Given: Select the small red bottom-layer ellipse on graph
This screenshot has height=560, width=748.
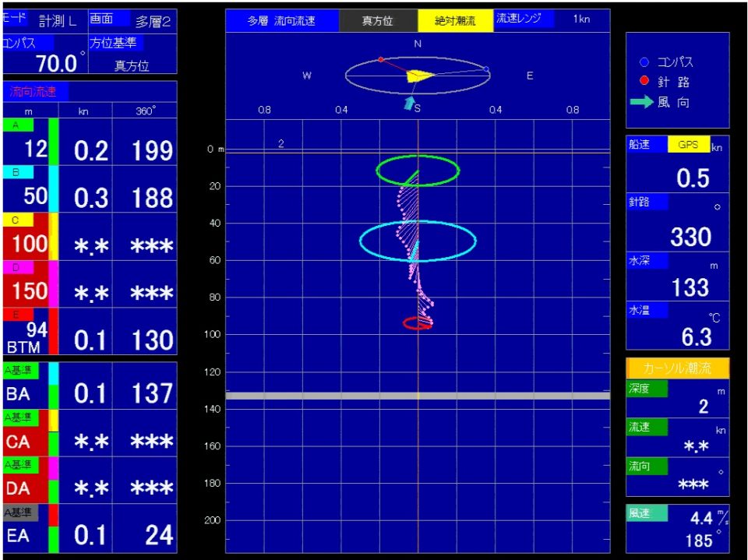Looking at the screenshot, I should 417,323.
